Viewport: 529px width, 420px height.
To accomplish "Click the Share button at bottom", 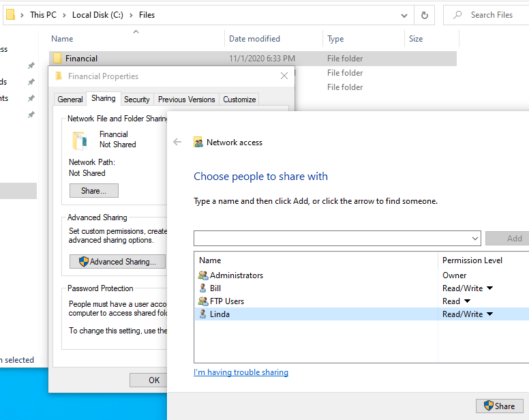I will click(499, 406).
